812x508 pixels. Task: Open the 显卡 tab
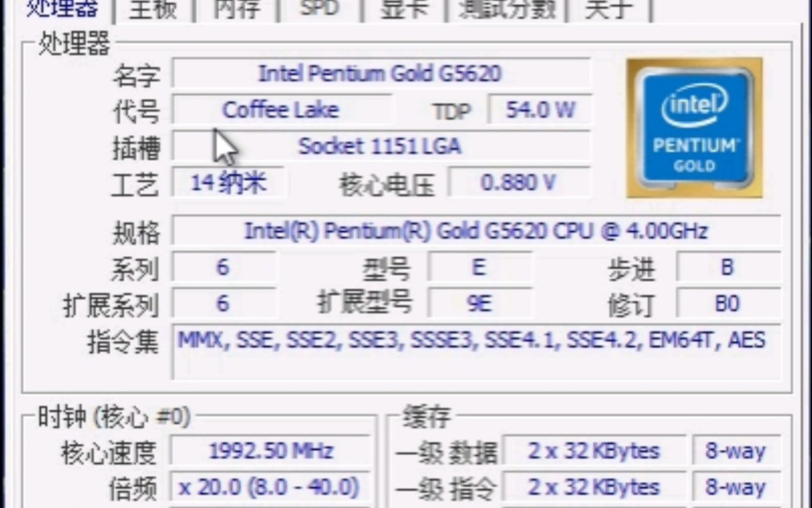point(404,9)
